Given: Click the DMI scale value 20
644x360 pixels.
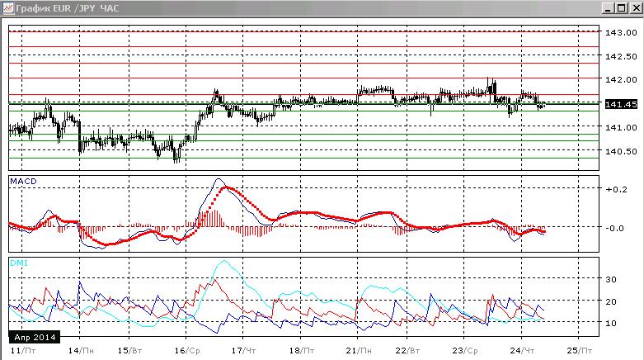Looking at the screenshot, I should (611, 301).
